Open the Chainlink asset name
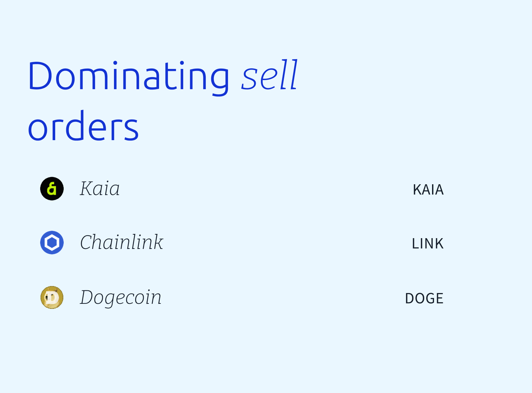The height and width of the screenshot is (393, 532). tap(121, 242)
